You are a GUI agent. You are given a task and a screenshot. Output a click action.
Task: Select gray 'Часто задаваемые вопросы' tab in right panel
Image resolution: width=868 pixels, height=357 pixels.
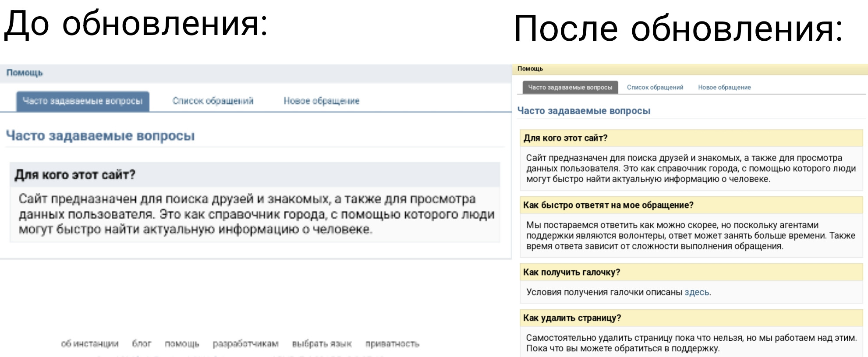tap(570, 87)
